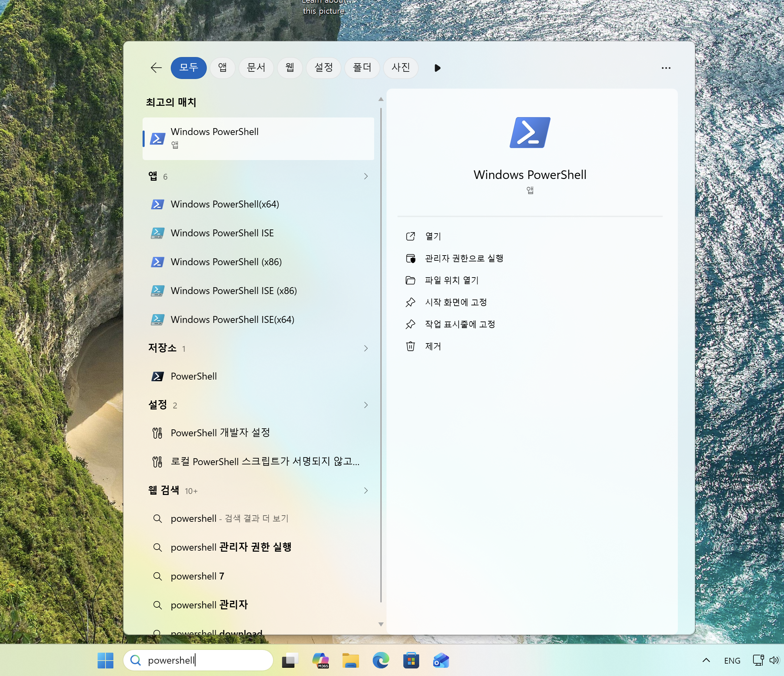Search web for powershell 7
Viewport: 784px width, 676px height.
[258, 576]
